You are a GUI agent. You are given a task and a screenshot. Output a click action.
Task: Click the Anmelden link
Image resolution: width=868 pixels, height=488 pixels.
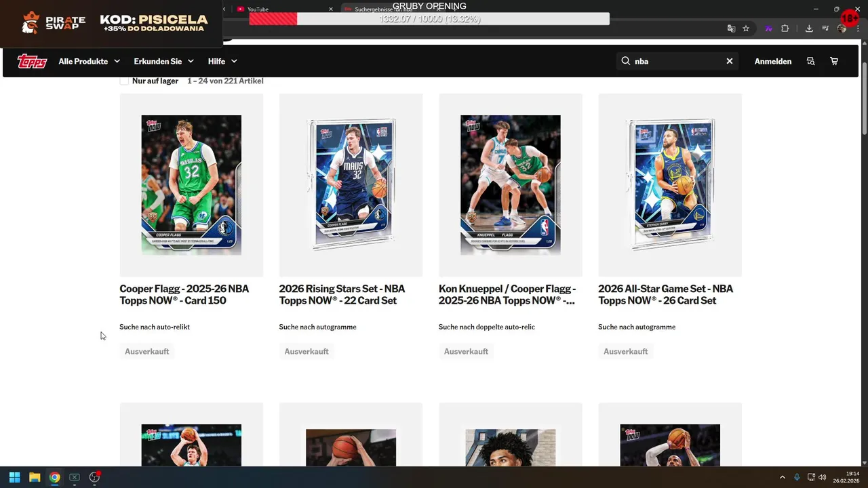pos(773,61)
